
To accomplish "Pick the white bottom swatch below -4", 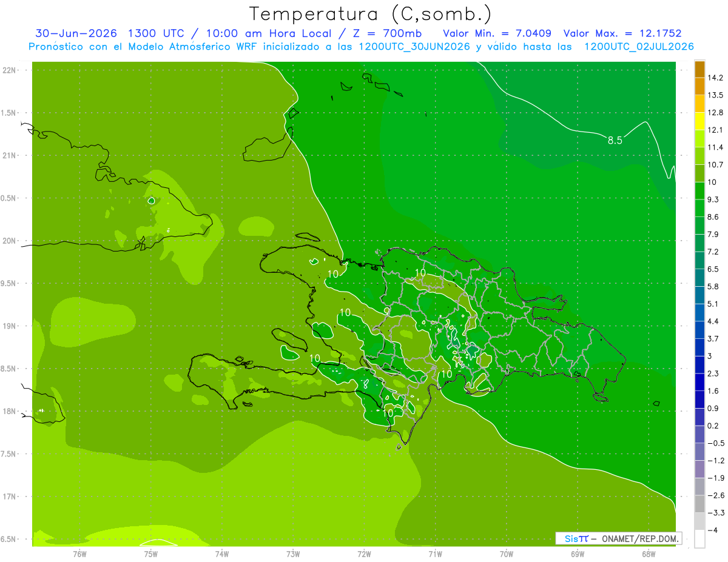I will [x=699, y=538].
